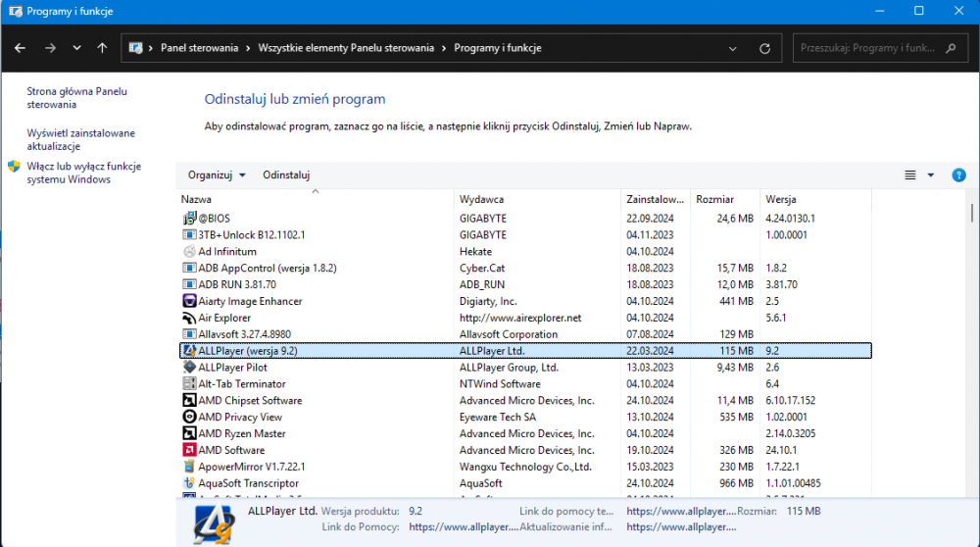This screenshot has width=980, height=547.
Task: Go up one level with up arrow
Action: click(103, 48)
